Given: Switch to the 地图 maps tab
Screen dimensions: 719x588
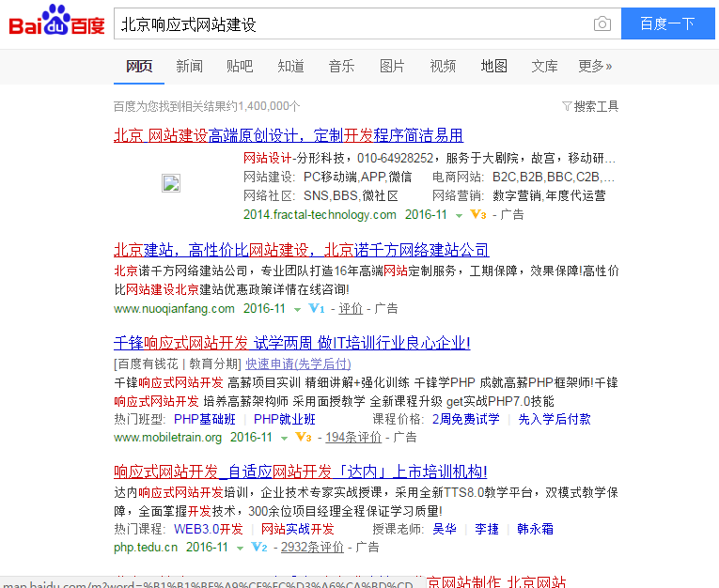Looking at the screenshot, I should click(493, 66).
